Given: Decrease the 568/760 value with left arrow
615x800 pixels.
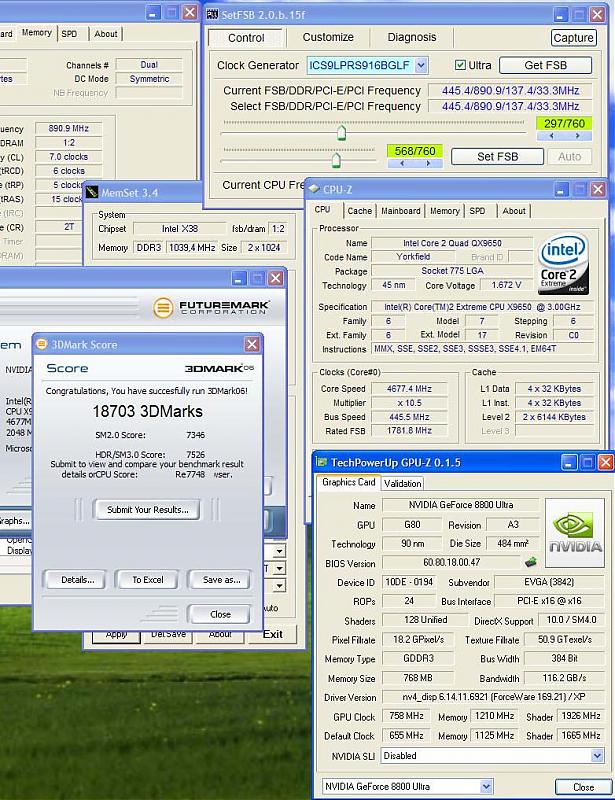Looking at the screenshot, I should (402, 163).
